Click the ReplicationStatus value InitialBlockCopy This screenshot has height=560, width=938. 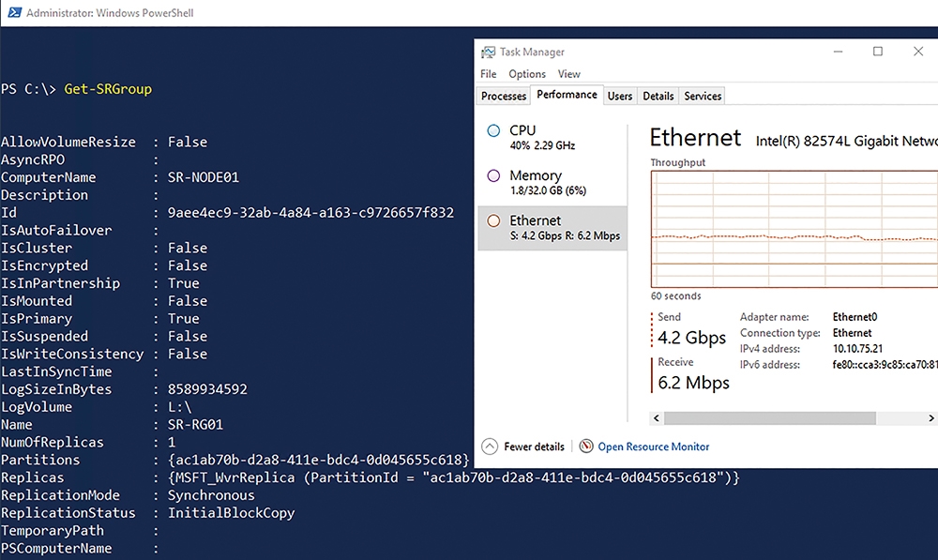click(x=231, y=513)
